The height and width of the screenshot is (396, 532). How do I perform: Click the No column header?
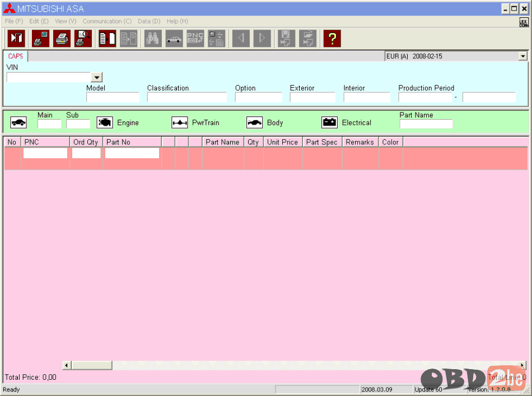coord(12,142)
